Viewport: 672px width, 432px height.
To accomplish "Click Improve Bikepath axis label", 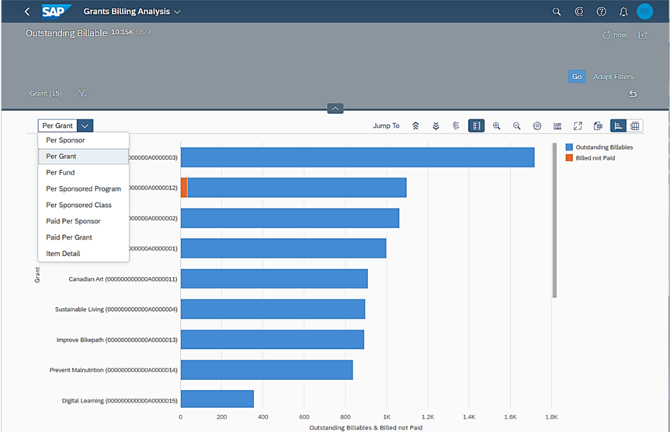I will (117, 340).
